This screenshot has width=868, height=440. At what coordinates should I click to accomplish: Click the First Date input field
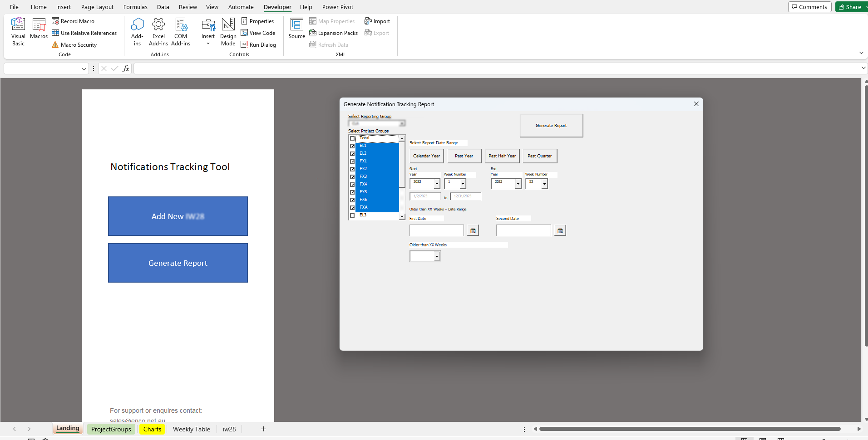(437, 230)
